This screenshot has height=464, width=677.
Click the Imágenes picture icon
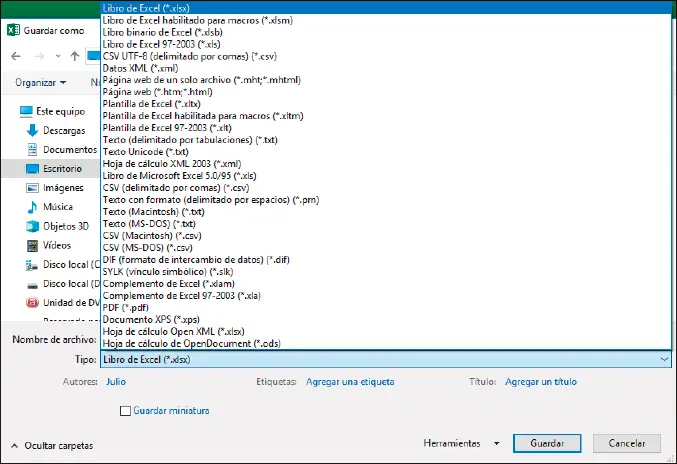click(32, 188)
